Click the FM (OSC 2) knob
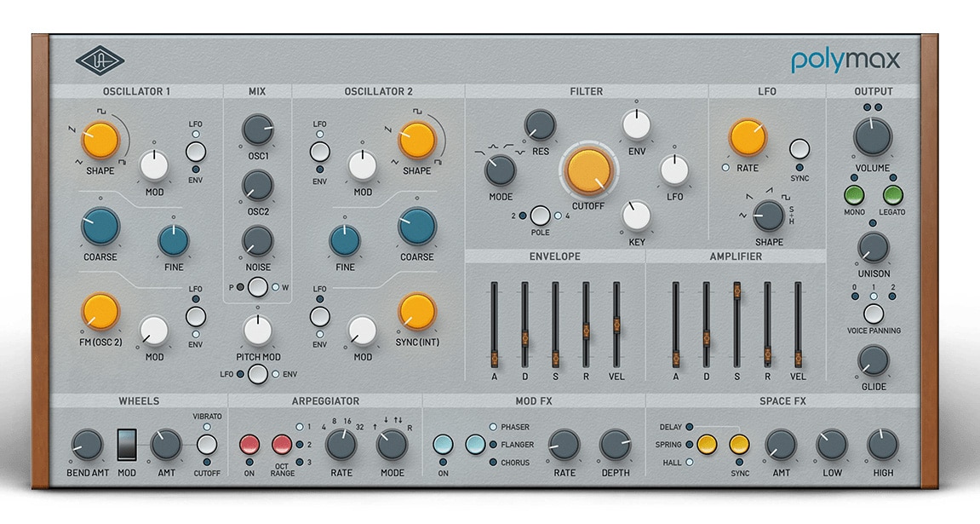980x524 pixels. coord(100,311)
